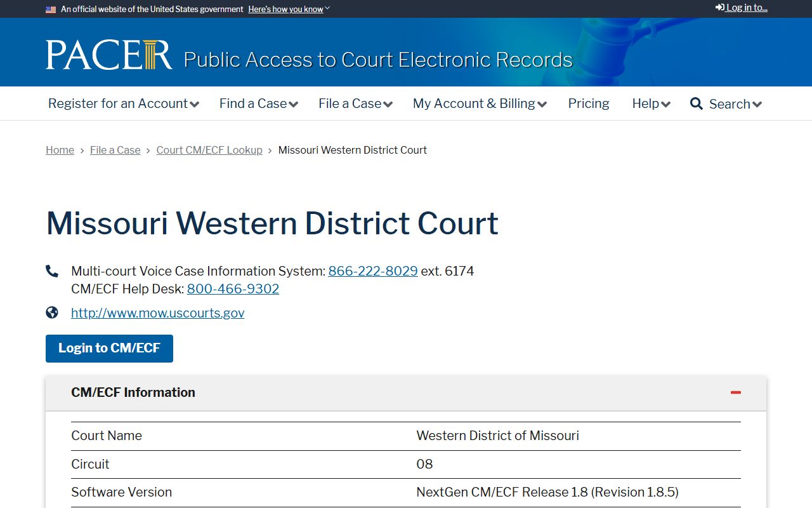Open Register for an Account menu
Image resolution: width=812 pixels, height=508 pixels.
pos(124,104)
